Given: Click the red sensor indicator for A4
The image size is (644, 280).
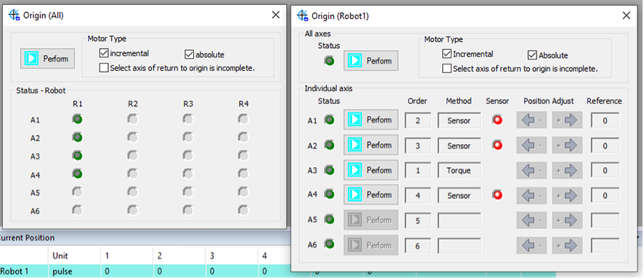Looking at the screenshot, I should 497,195.
